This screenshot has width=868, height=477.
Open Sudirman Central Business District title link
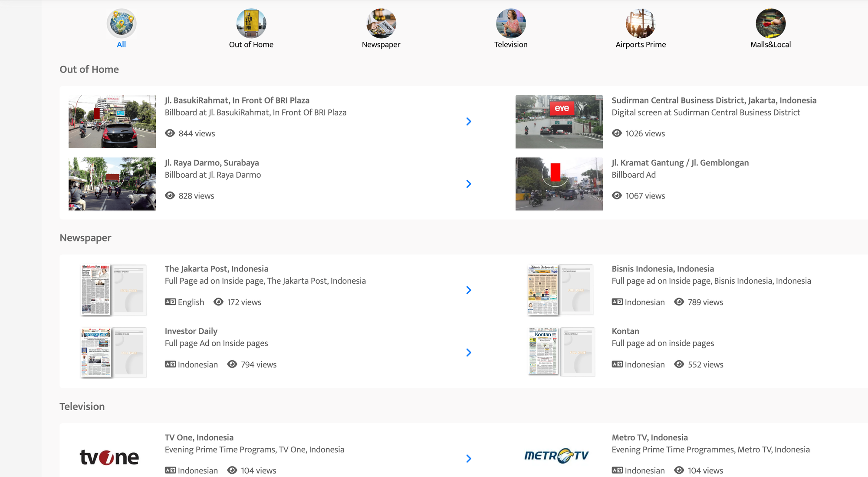(x=714, y=100)
